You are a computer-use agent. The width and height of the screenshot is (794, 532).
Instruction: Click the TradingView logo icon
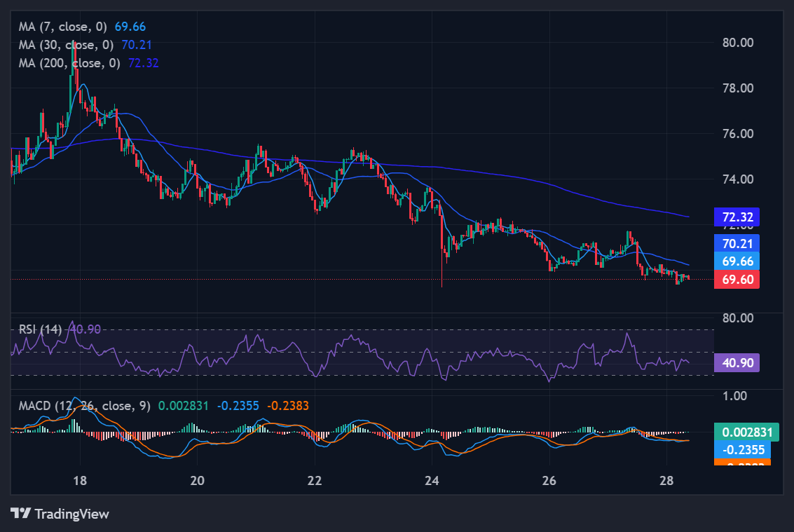[20, 514]
